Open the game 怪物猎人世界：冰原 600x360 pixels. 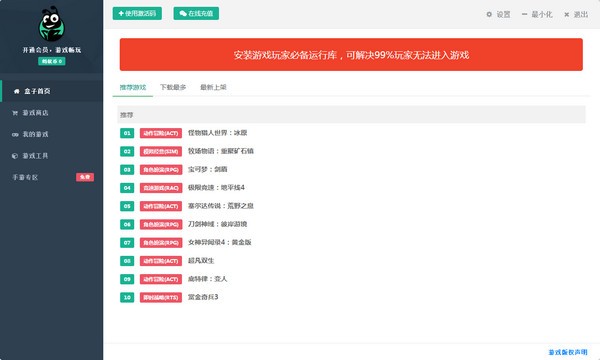217,133
